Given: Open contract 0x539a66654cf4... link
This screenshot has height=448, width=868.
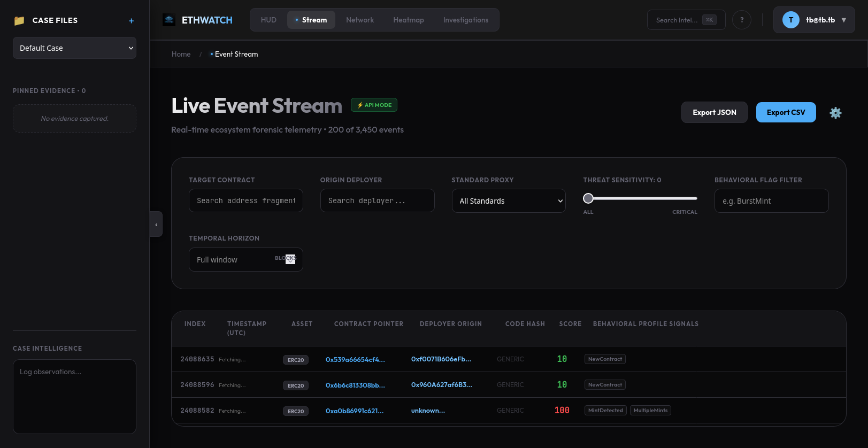Looking at the screenshot, I should (355, 359).
